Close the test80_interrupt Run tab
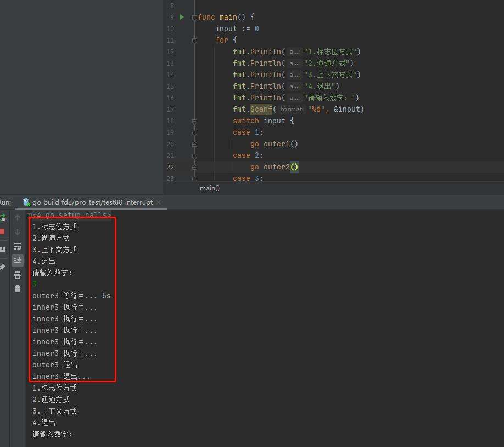 click(159, 202)
